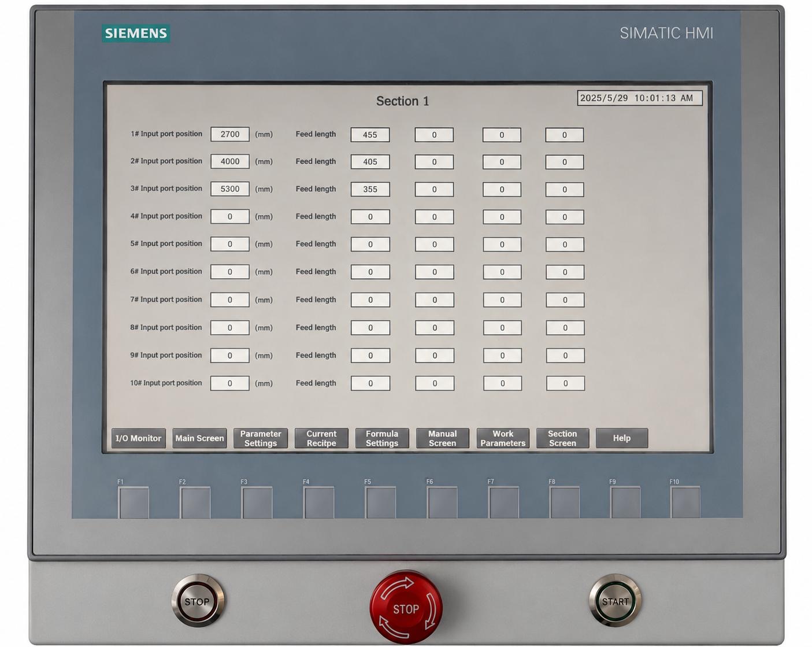Edit the 10# Input port position field
Viewport: 812px width, 647px height.
[x=230, y=383]
